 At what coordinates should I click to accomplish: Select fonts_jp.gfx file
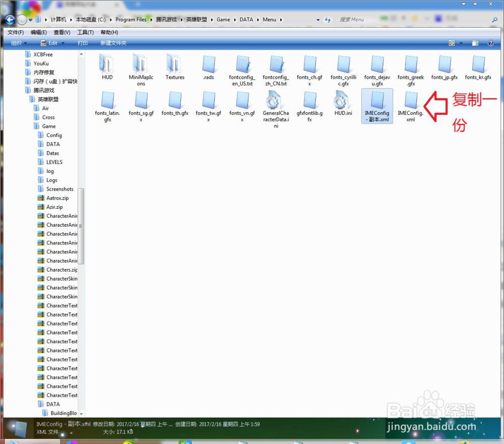pos(445,67)
